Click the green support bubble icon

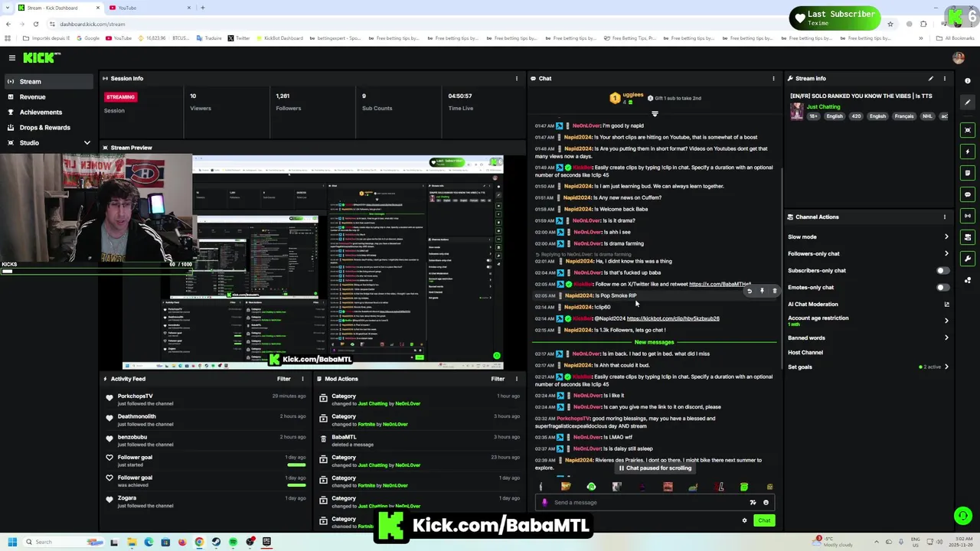962,516
